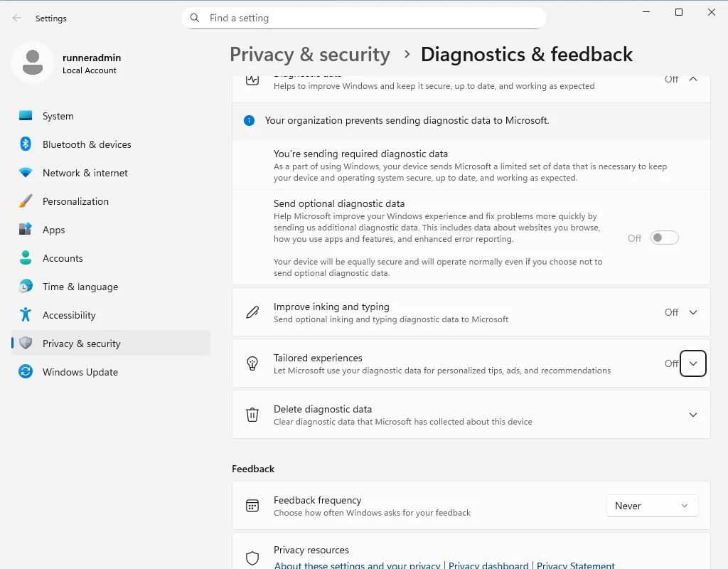Minimize the Settings window
Viewport: 728px width, 569px height.
point(646,12)
